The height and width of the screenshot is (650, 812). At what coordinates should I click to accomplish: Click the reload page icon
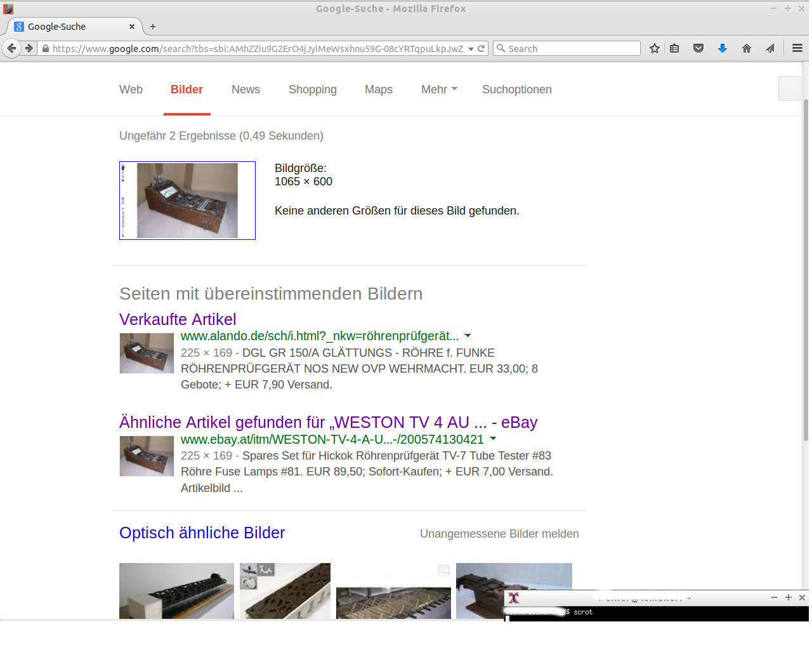point(481,48)
